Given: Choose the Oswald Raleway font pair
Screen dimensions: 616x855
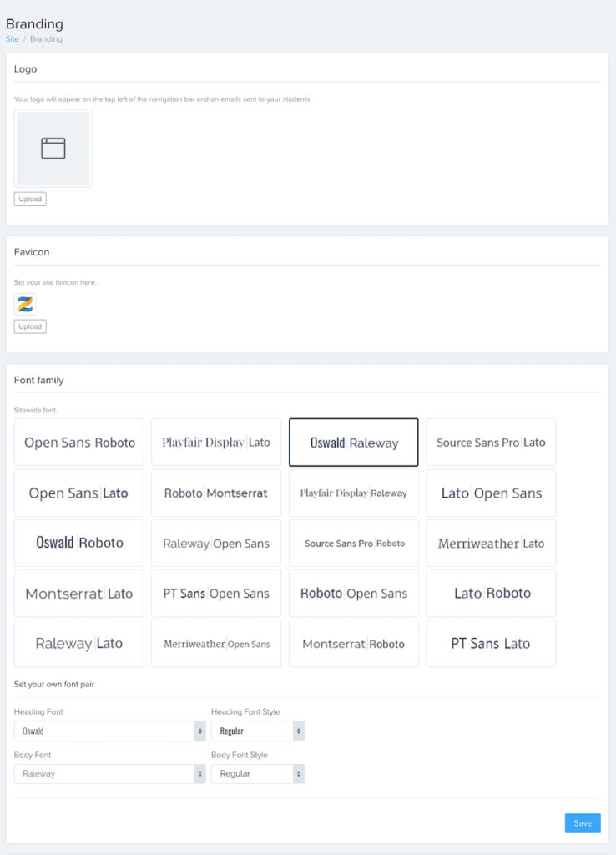Looking at the screenshot, I should 354,443.
